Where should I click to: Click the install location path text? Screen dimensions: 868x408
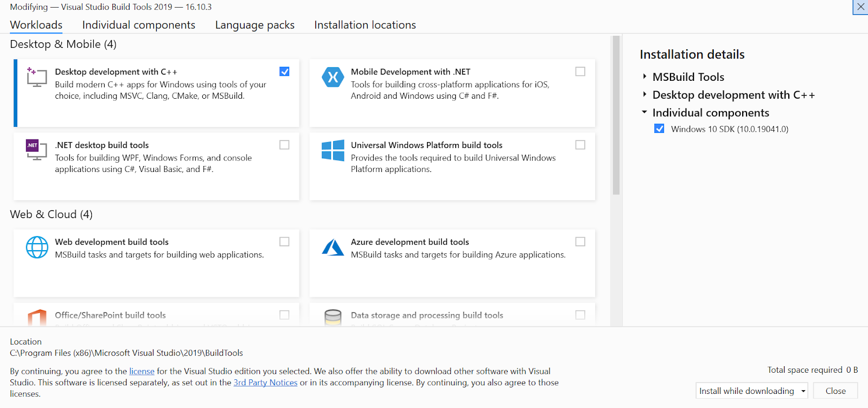pyautogui.click(x=126, y=353)
